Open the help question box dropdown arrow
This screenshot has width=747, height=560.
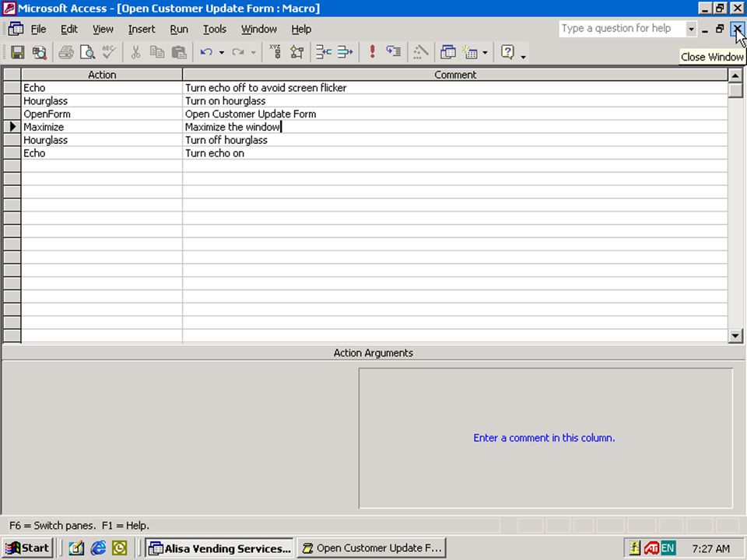coord(691,29)
